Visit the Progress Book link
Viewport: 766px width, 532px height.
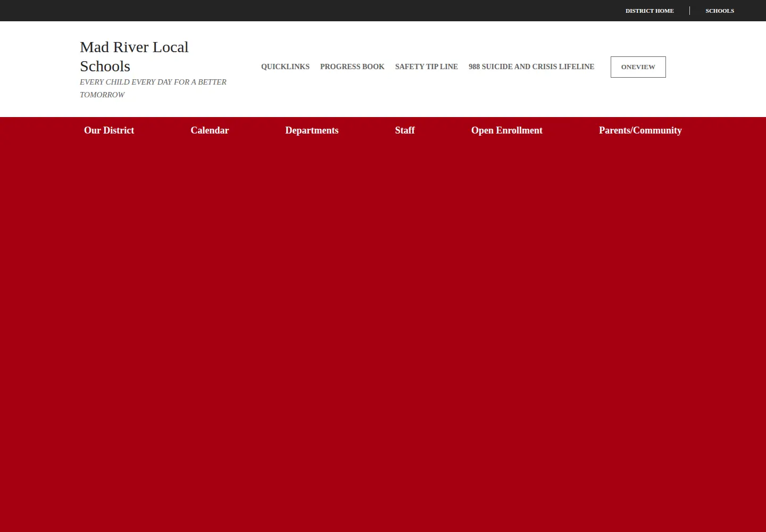point(352,66)
